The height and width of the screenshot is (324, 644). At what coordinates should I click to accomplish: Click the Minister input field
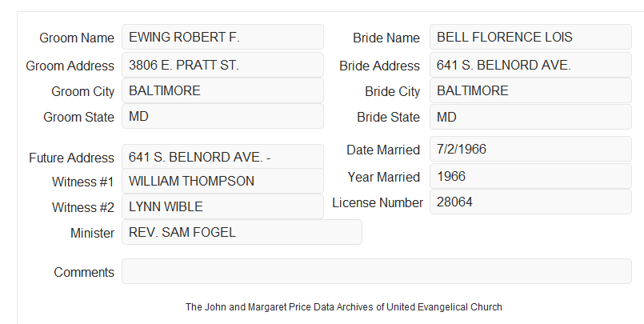pos(242,232)
